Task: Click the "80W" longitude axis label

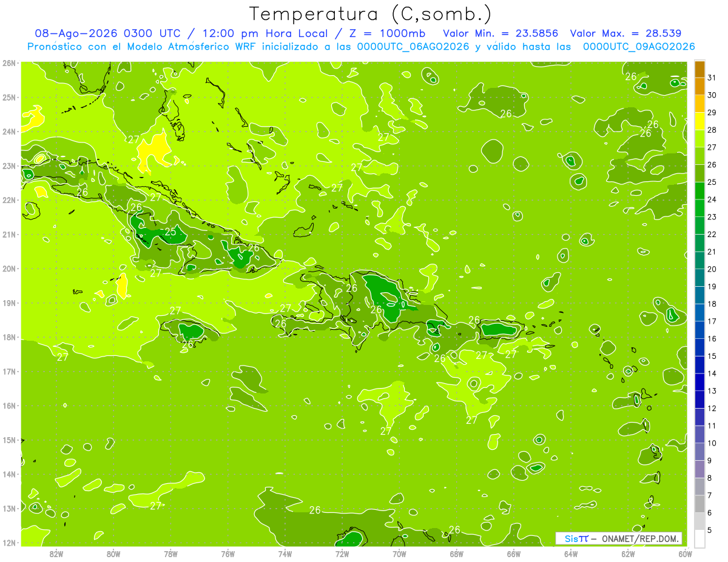Action: click(x=113, y=554)
